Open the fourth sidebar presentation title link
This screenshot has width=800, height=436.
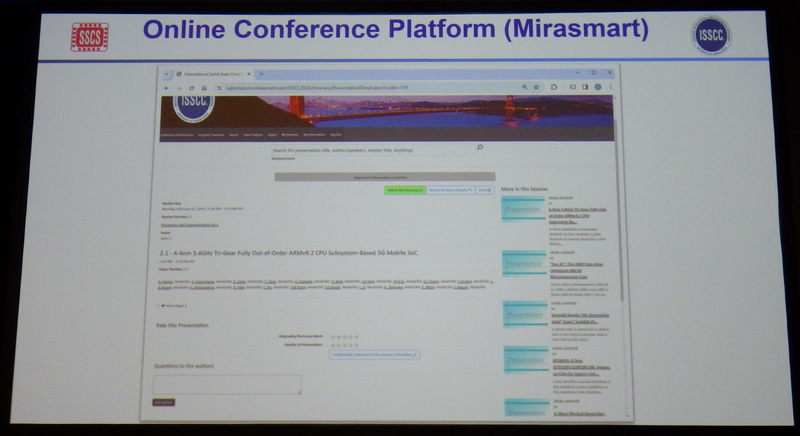582,367
